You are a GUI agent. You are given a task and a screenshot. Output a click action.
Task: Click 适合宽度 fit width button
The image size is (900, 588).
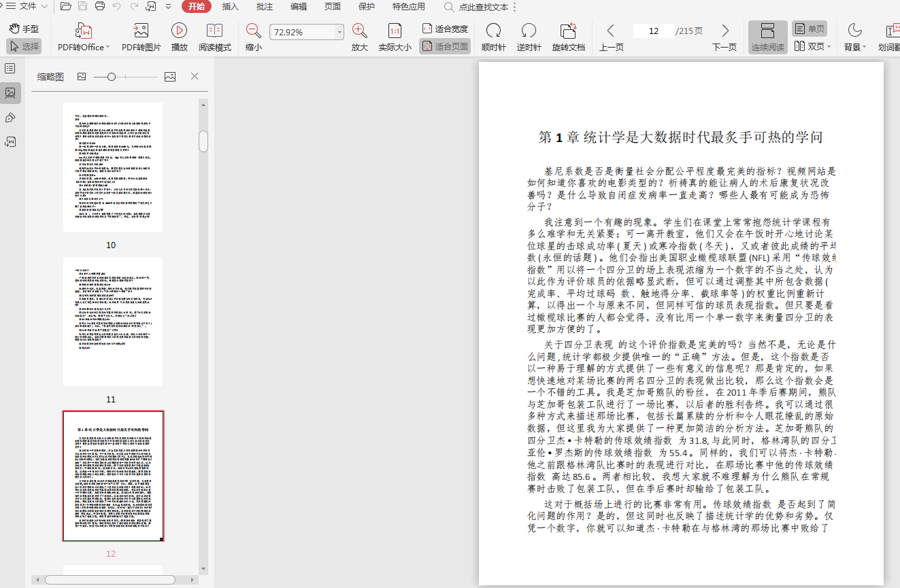446,29
